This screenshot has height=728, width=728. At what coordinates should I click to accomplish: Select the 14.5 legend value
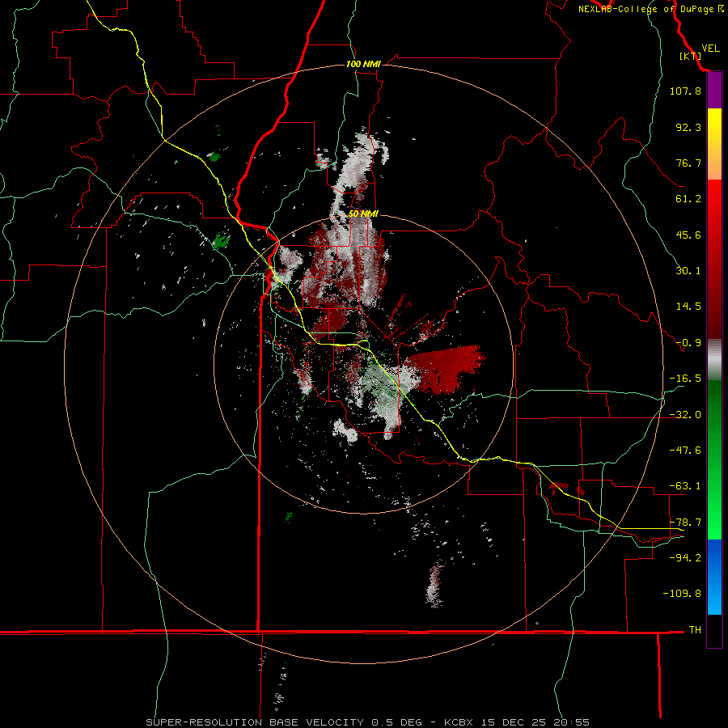tap(688, 307)
